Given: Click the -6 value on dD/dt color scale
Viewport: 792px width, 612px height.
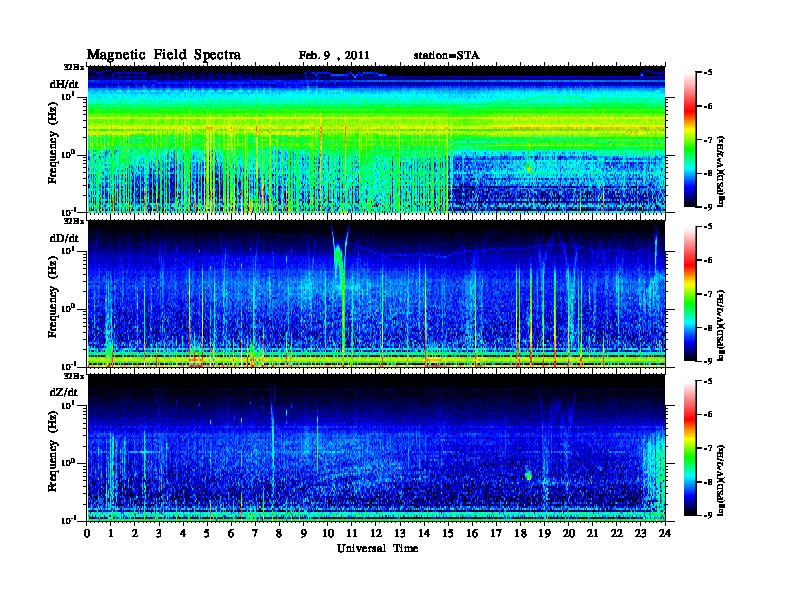Looking at the screenshot, I should pos(708,260).
